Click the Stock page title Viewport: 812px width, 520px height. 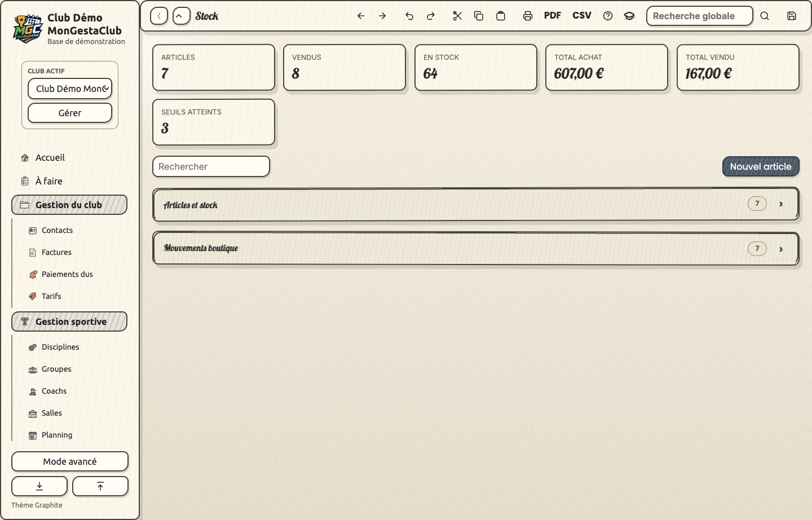point(207,16)
